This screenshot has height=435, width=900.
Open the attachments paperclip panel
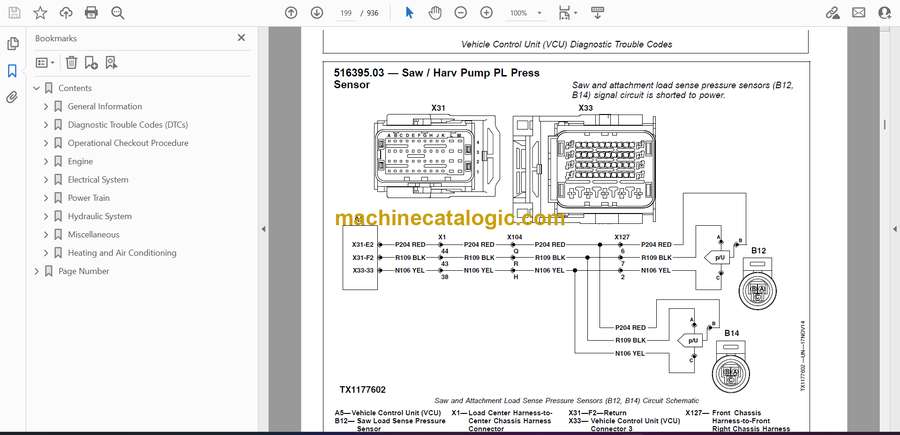[x=13, y=97]
